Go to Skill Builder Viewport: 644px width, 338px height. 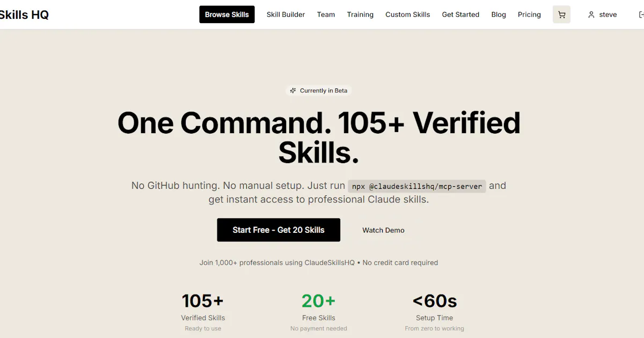pos(286,14)
